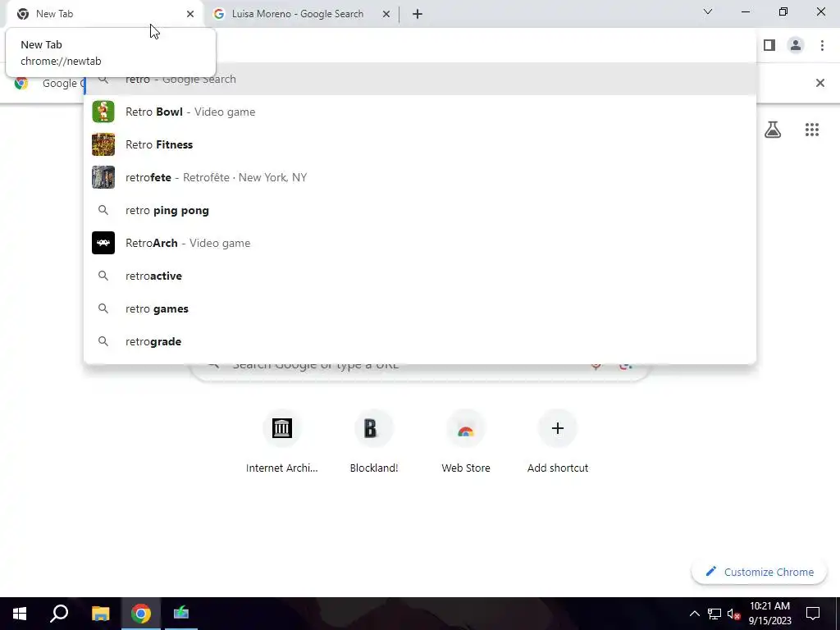This screenshot has height=630, width=840.
Task: Open Search Labs flask icon
Action: (773, 130)
